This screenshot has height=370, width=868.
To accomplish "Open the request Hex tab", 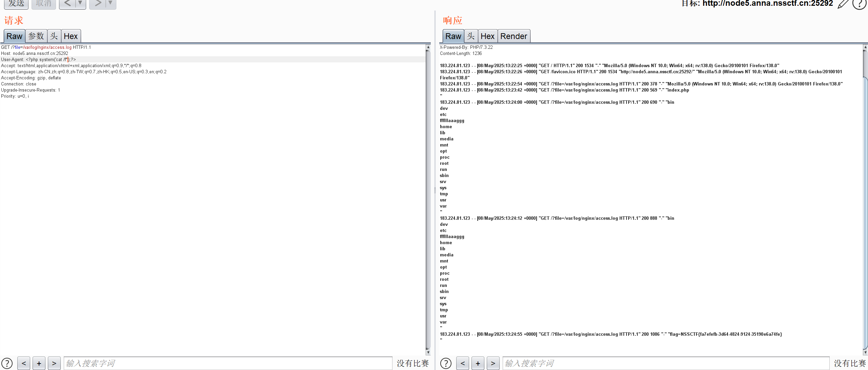I will (71, 36).
